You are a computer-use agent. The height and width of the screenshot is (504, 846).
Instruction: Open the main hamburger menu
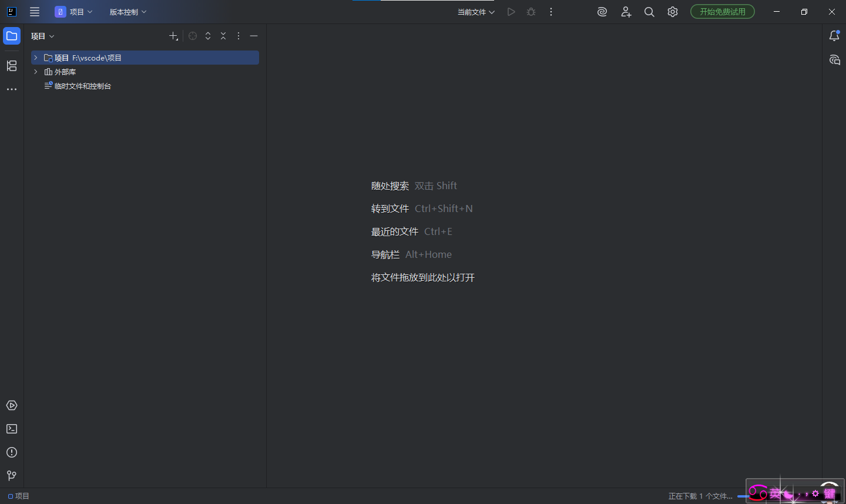click(x=35, y=12)
